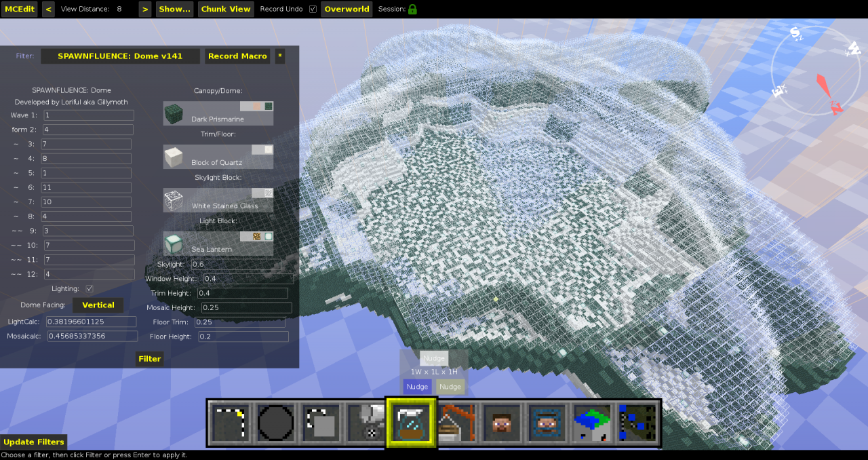Select the Import schematic crane tool
Viewport: 868px width, 460px height.
pos(456,422)
